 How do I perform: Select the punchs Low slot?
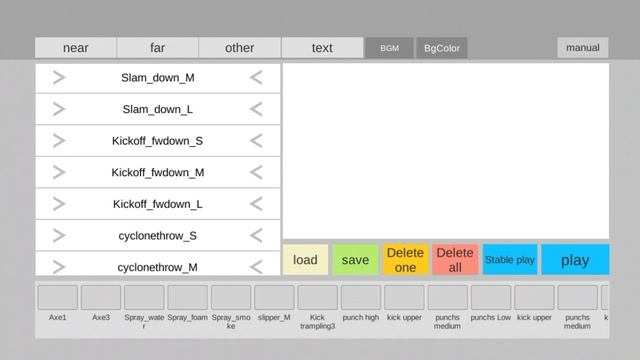pos(491,297)
